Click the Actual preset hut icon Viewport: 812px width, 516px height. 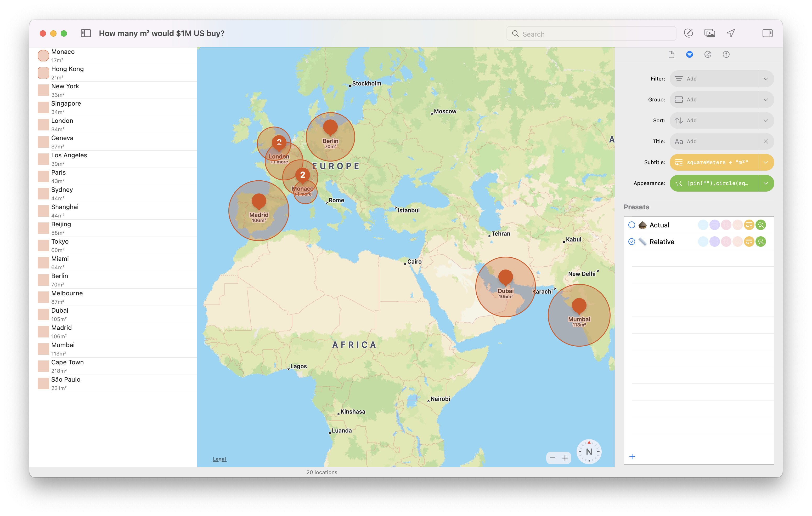click(642, 225)
